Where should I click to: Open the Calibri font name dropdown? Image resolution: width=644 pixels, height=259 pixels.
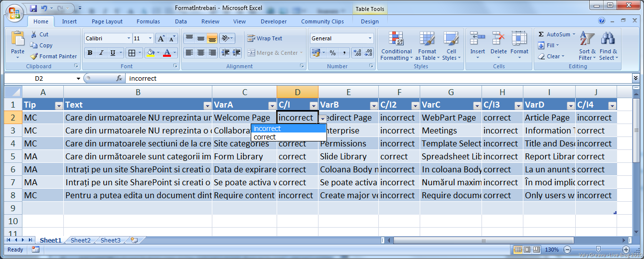point(129,38)
